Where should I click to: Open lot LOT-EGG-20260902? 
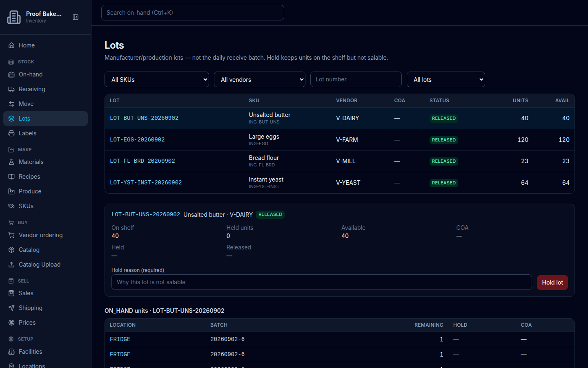[137, 140]
